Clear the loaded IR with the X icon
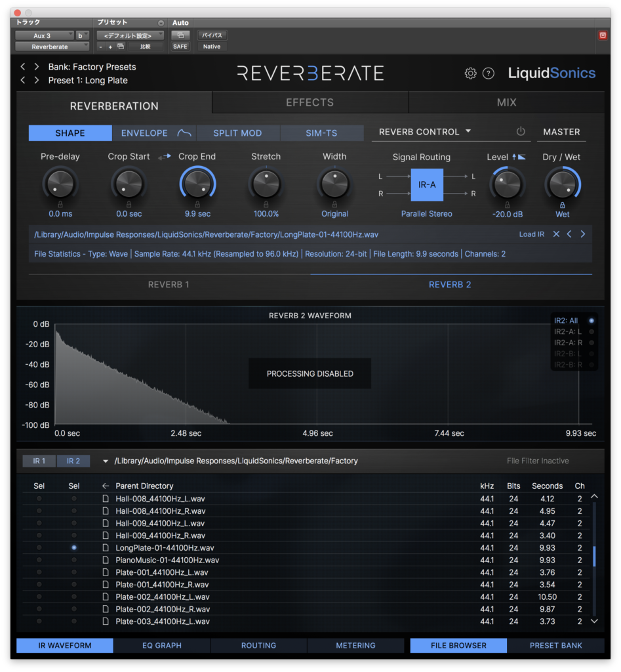621x672 pixels. point(556,234)
